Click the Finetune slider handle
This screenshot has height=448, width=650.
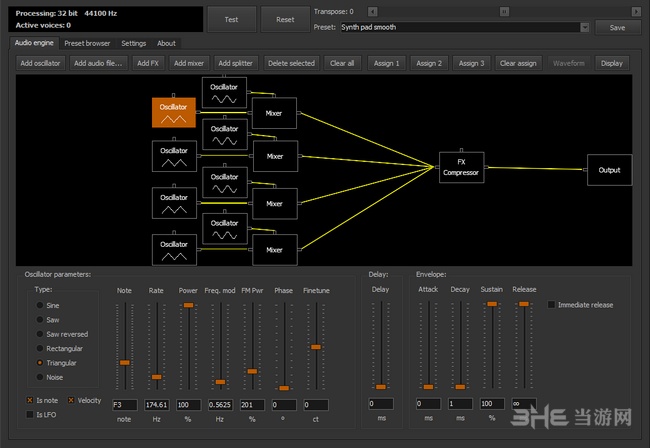(x=316, y=347)
